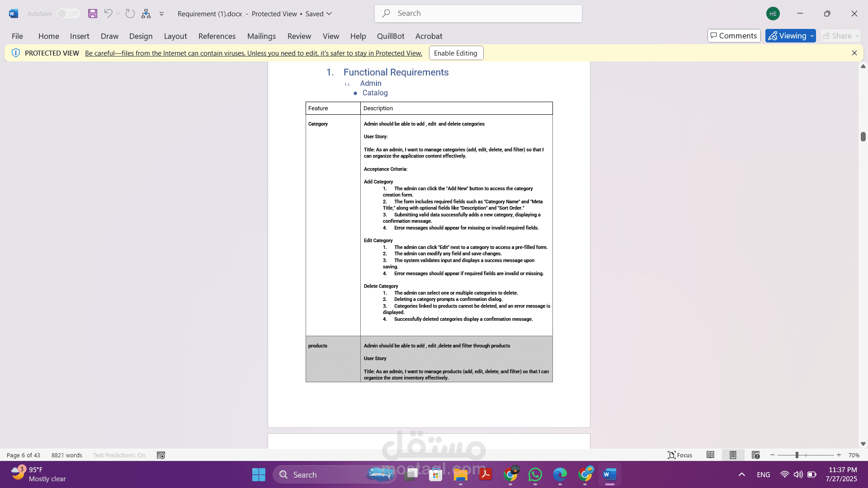Viewport: 868px width, 488px height.
Task: Open the Customize Quick Access Toolbar arrow
Action: pyautogui.click(x=161, y=14)
